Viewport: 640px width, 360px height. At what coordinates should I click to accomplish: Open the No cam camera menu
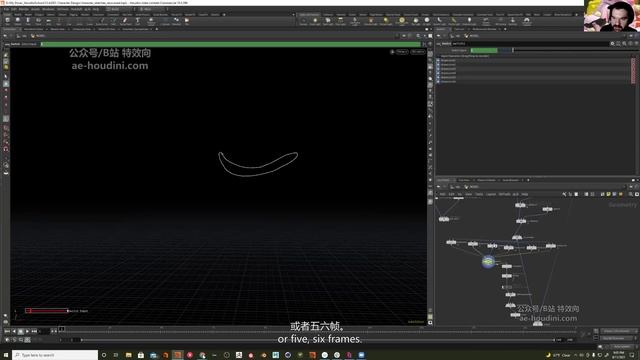pos(418,52)
